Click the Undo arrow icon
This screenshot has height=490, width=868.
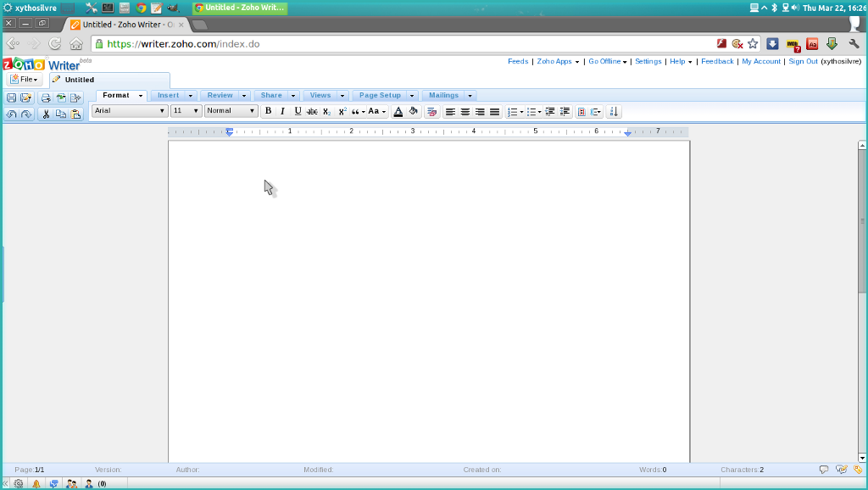(11, 114)
